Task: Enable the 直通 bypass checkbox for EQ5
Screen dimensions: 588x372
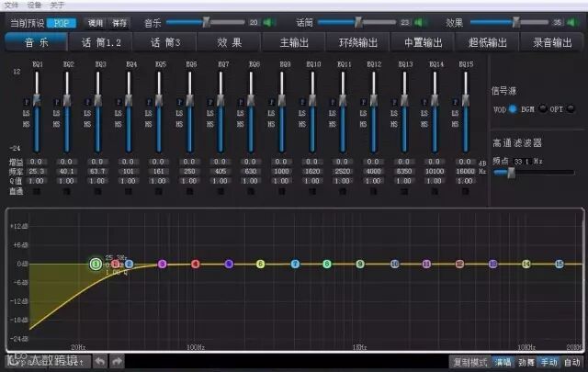Action: [x=159, y=192]
